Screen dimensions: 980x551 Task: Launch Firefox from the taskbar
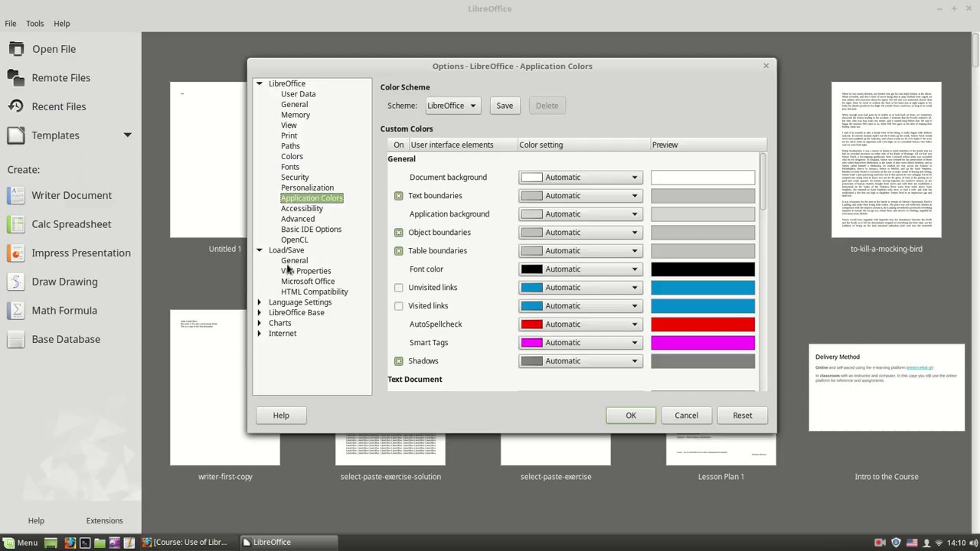70,543
